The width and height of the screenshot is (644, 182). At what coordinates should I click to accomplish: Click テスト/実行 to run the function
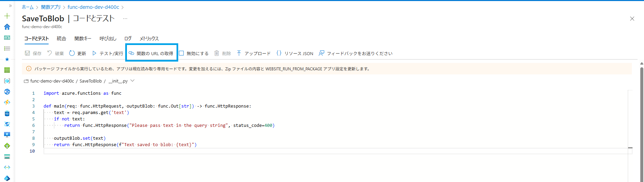point(107,53)
